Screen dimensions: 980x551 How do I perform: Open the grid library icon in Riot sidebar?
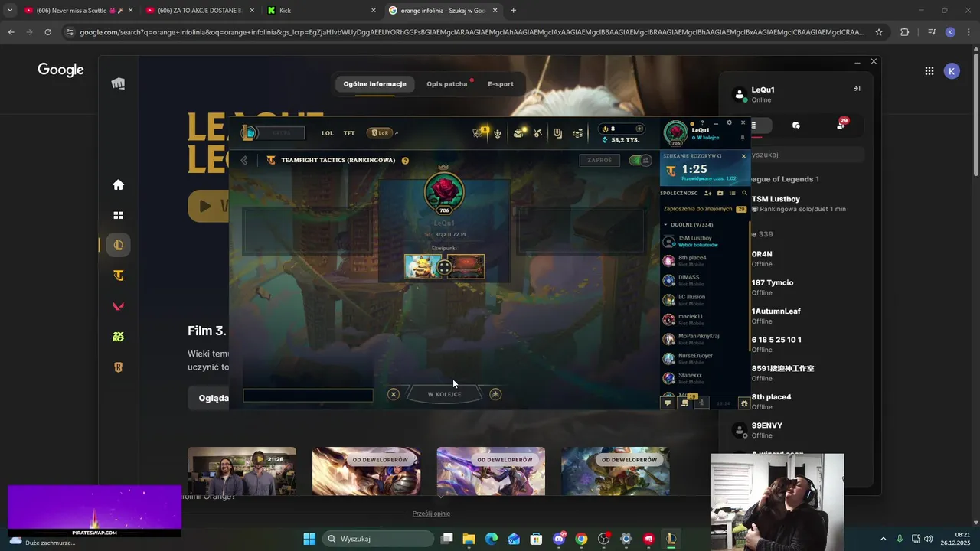click(118, 216)
